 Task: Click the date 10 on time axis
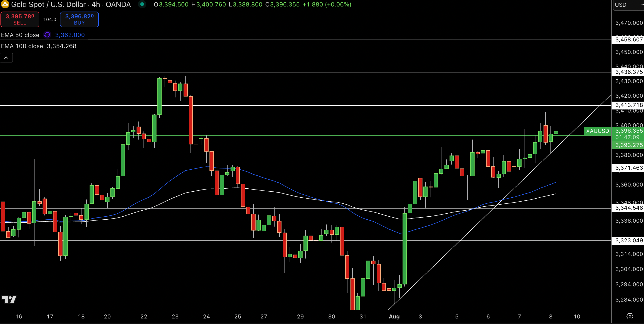click(x=577, y=317)
